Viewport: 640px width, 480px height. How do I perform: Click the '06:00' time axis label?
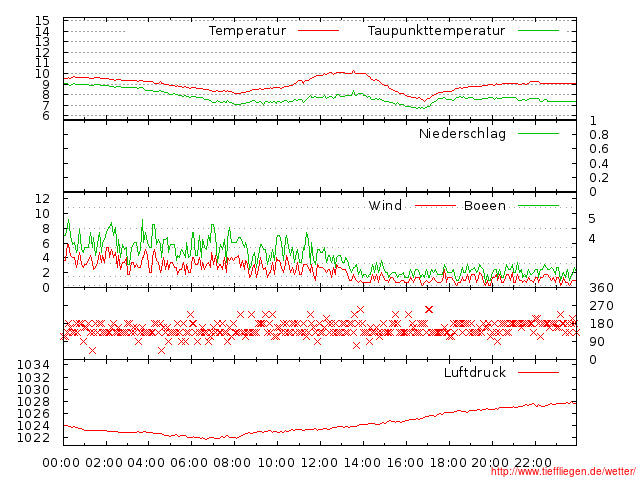(x=189, y=463)
